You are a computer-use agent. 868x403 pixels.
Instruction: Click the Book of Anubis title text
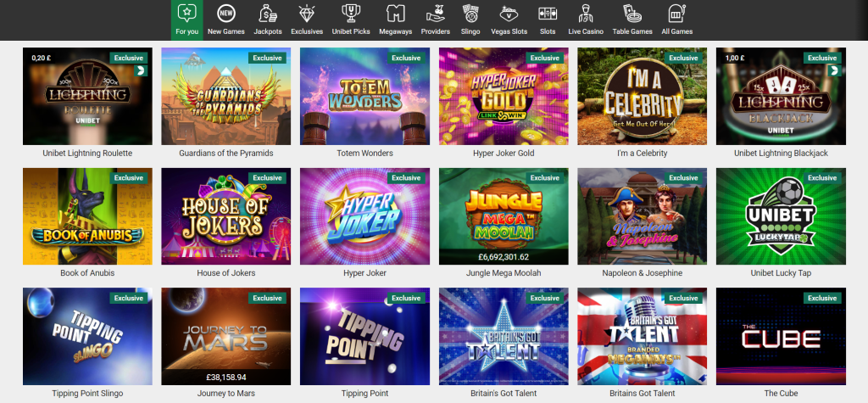(87, 272)
